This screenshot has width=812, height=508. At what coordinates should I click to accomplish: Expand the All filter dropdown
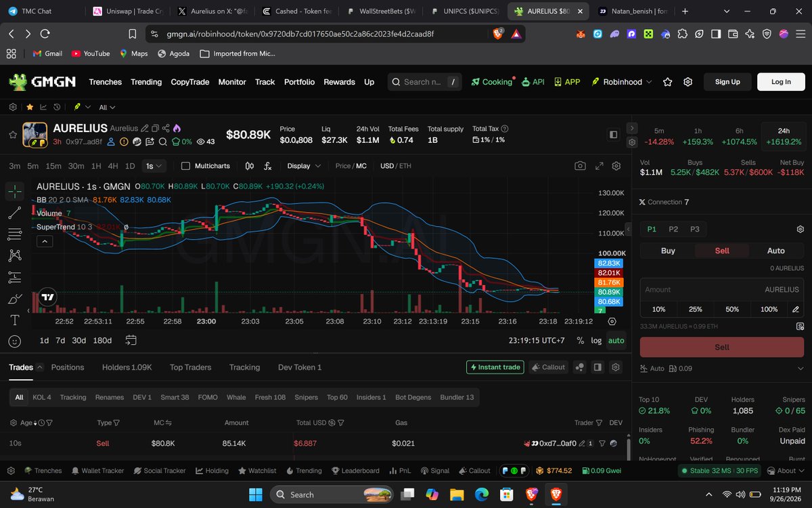(107, 107)
